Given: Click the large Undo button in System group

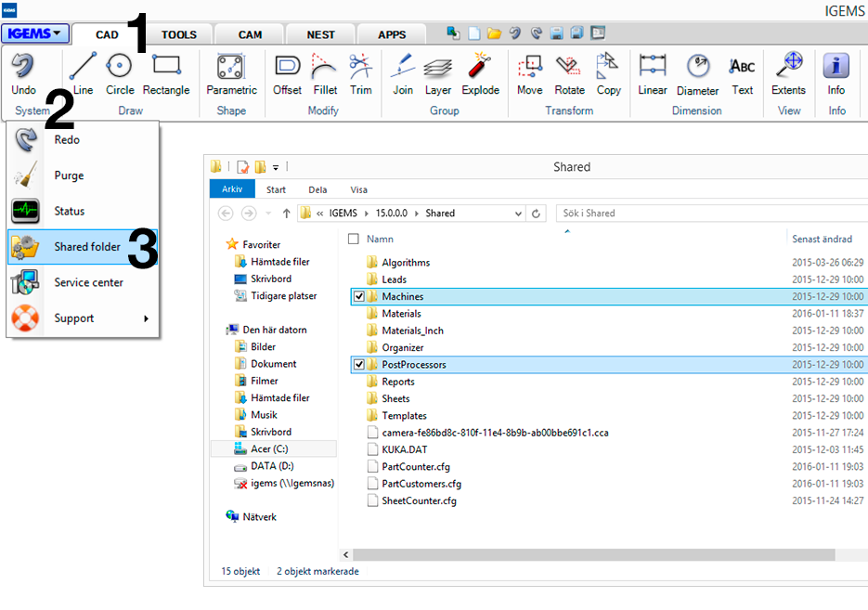Looking at the screenshot, I should (x=23, y=74).
